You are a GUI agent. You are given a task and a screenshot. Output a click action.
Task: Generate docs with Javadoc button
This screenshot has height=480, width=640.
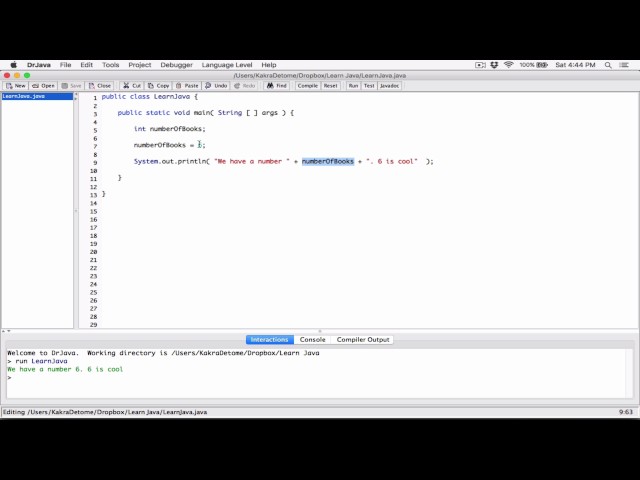pos(389,86)
